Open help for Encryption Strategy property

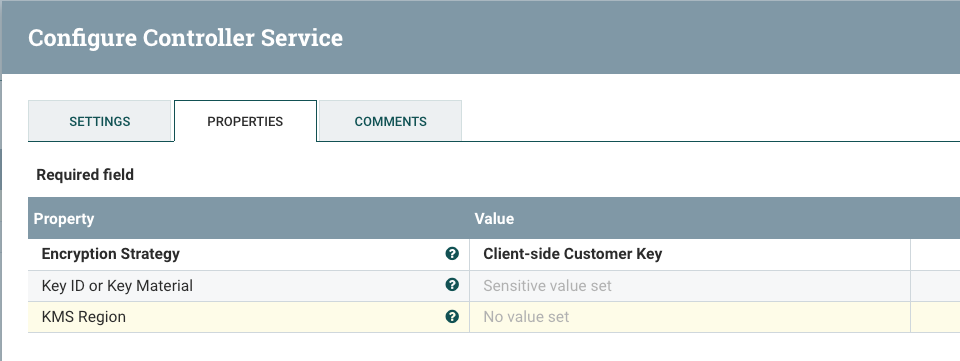(x=452, y=254)
